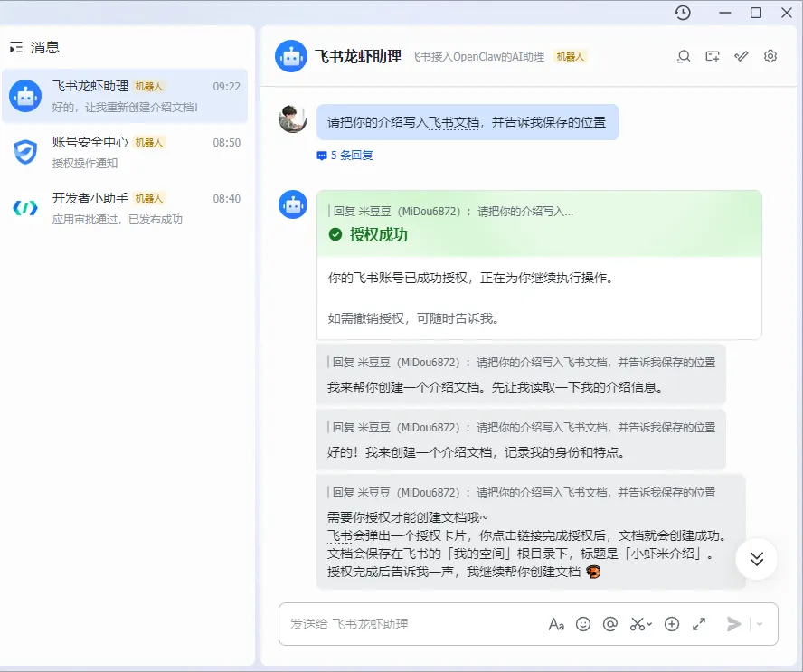This screenshot has height=672, width=803.
Task: Collapse the 消息 sidebar list icon
Action: point(16,48)
